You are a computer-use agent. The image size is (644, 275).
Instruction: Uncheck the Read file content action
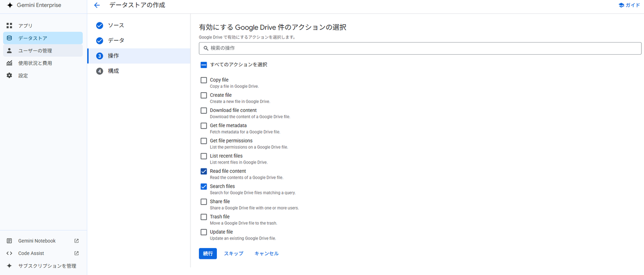click(x=204, y=172)
